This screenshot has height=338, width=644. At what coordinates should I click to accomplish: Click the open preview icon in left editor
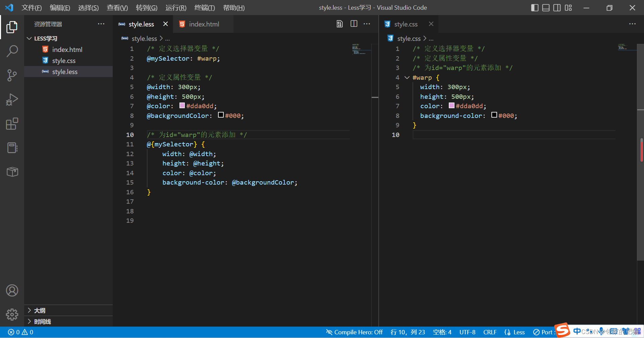[340, 24]
